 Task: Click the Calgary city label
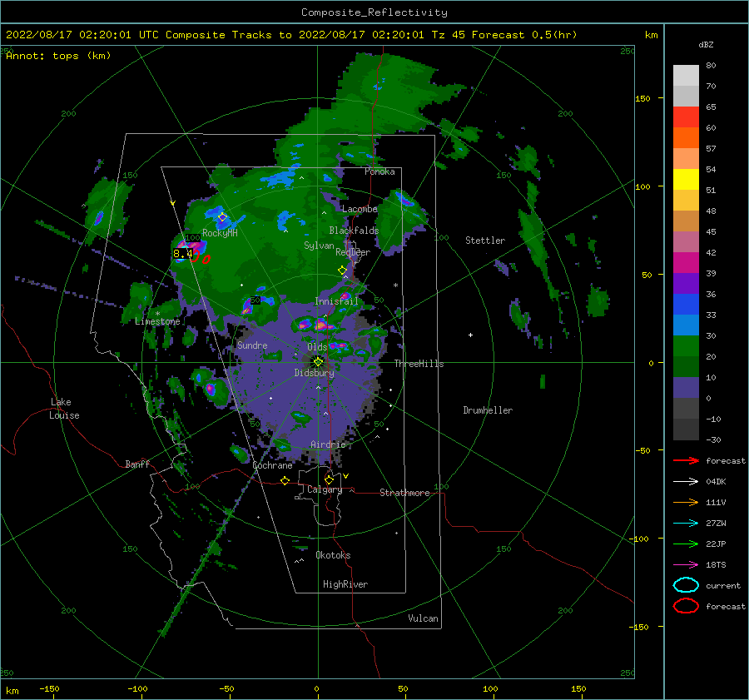coord(325,489)
